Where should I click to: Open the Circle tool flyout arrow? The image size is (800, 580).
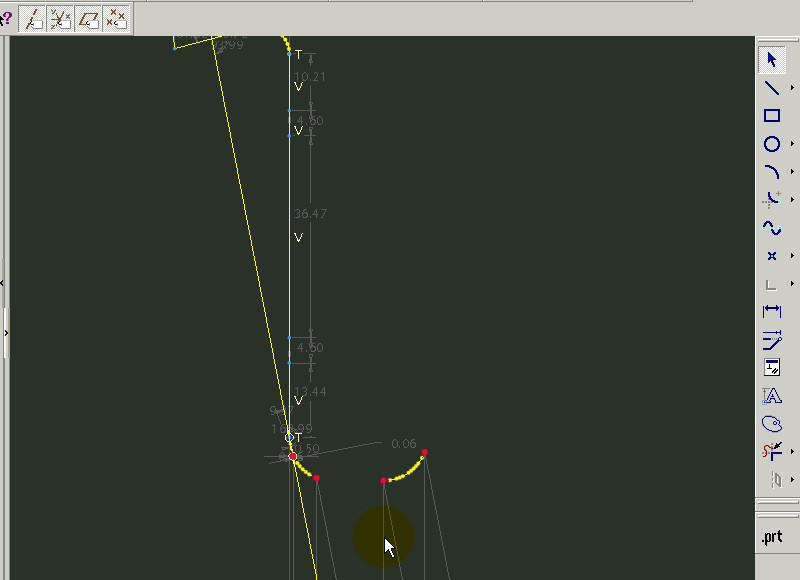792,144
